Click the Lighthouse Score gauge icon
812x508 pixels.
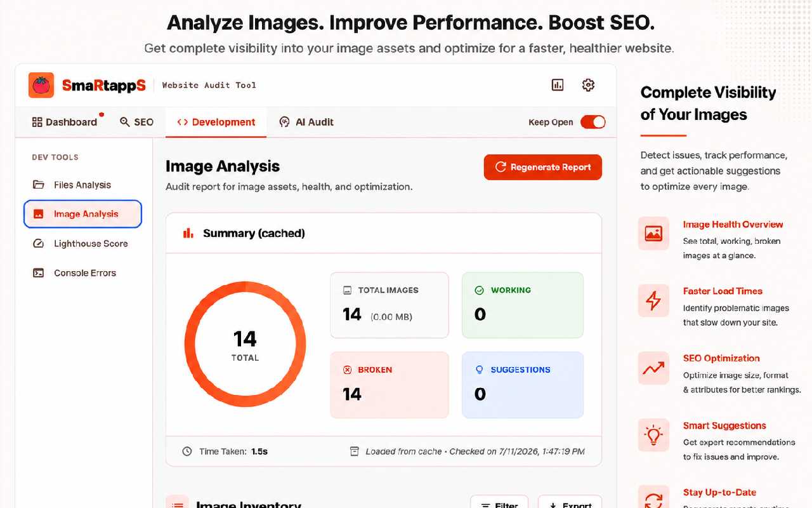pyautogui.click(x=39, y=244)
